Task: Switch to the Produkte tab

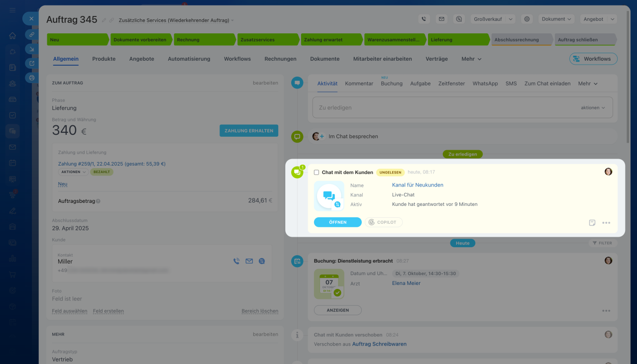Action: coord(104,59)
